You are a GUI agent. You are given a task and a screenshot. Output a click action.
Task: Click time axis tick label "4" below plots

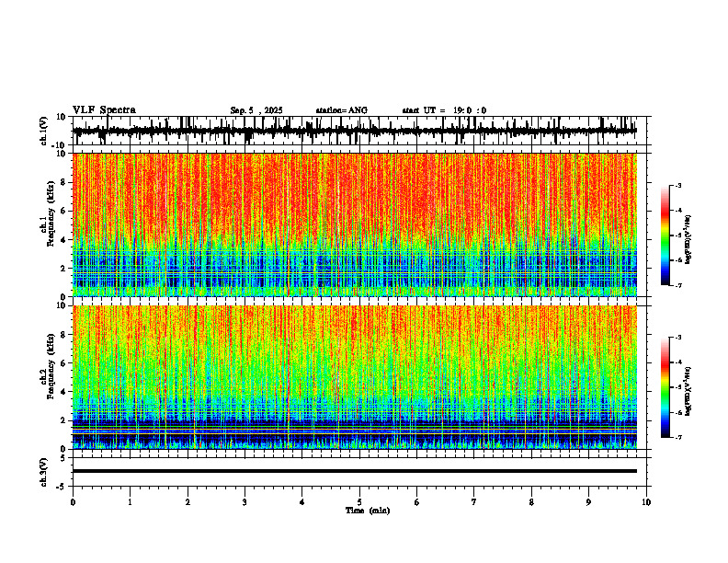(302, 502)
